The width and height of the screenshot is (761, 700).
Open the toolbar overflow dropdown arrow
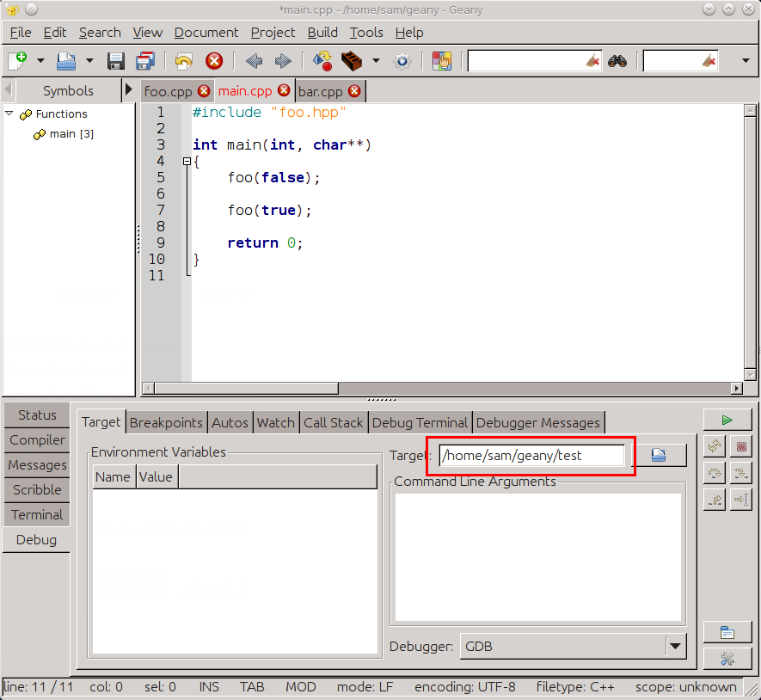(x=746, y=61)
